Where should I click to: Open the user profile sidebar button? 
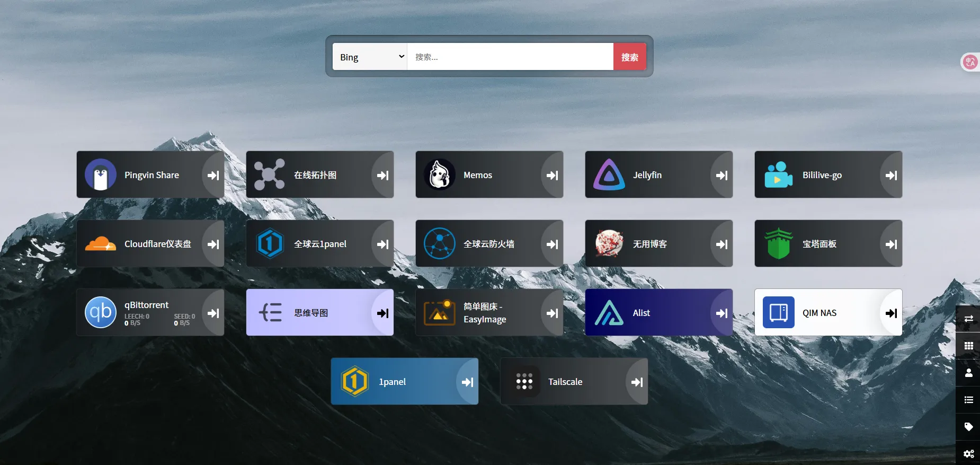click(968, 373)
